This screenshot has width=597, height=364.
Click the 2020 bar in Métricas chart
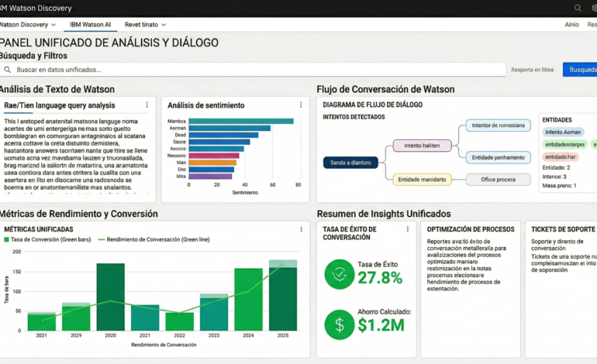110,297
